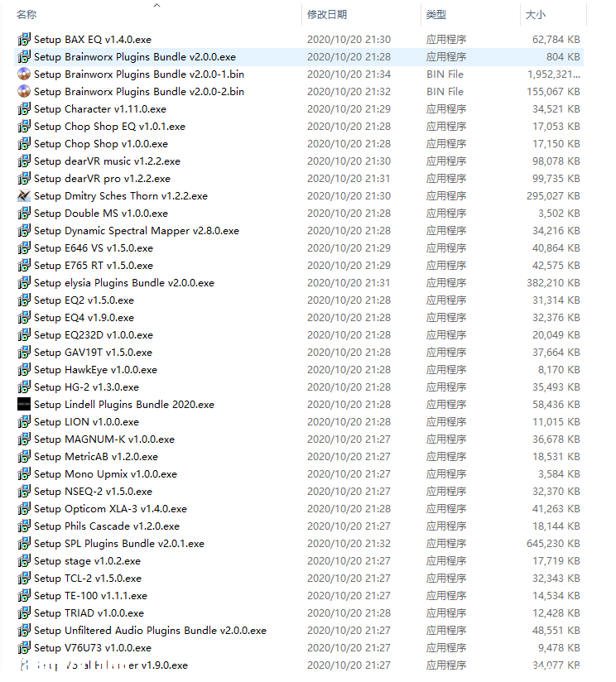Click the Dmitry Sches Thorn icon
This screenshot has width=616, height=682.
[x=24, y=195]
